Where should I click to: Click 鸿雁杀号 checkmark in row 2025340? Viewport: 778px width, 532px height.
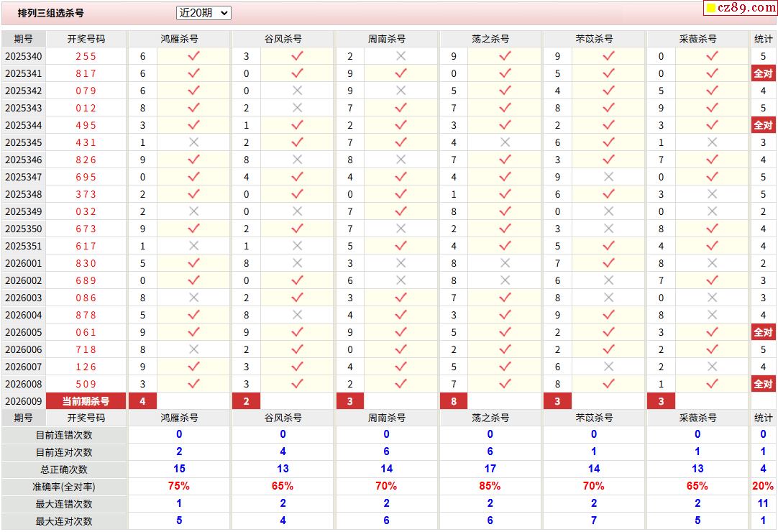coord(193,56)
